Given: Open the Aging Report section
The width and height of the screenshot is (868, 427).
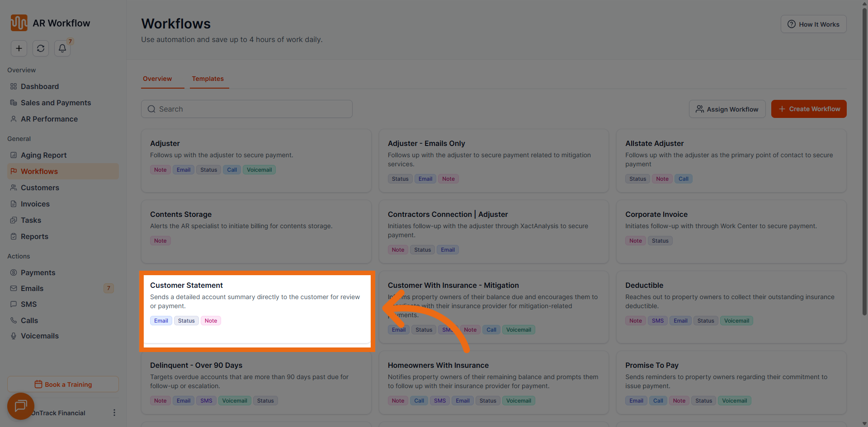Looking at the screenshot, I should pyautogui.click(x=43, y=155).
